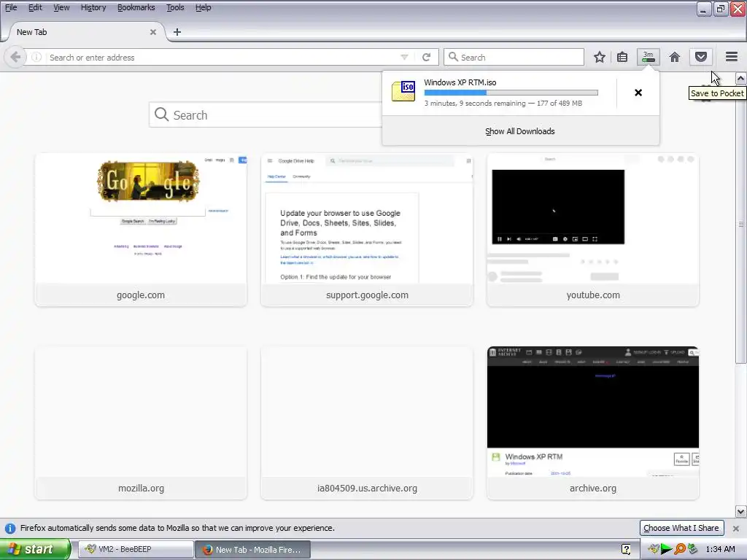
Task: Open the Help menu
Action: [x=203, y=7]
